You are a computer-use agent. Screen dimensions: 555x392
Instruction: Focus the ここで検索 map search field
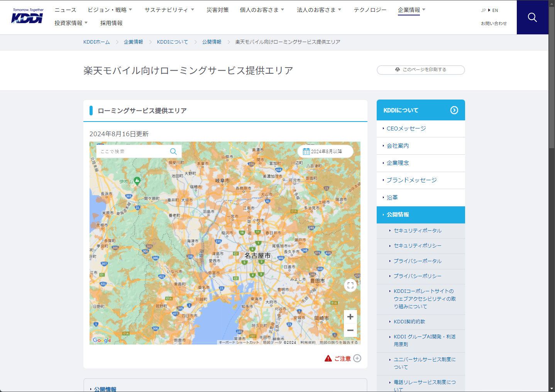pyautogui.click(x=133, y=151)
